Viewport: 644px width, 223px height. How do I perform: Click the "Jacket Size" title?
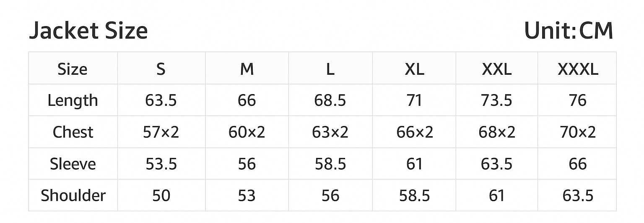coord(88,31)
